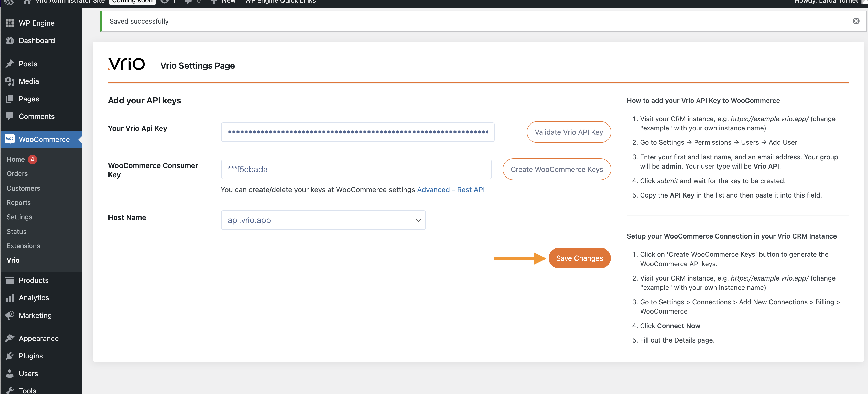
Task: Focus the WooCommerce Consumer Key field
Action: [356, 169]
